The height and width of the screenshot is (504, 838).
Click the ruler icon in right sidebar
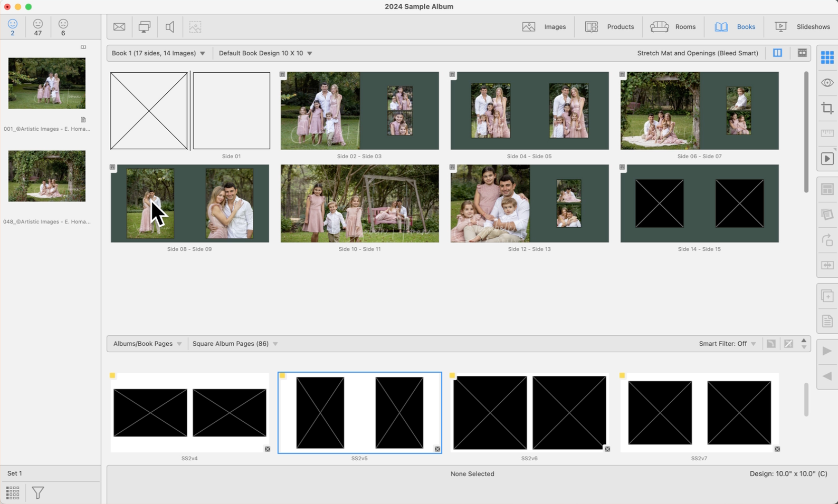827,133
